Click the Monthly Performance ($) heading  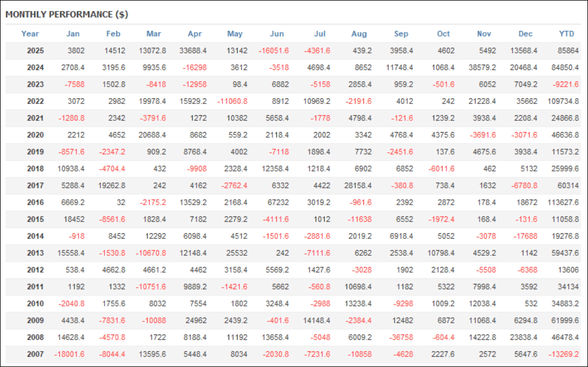67,15
